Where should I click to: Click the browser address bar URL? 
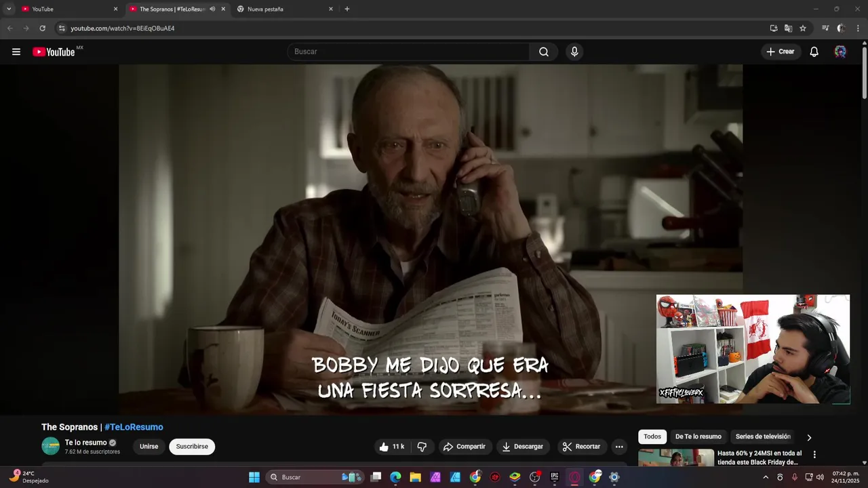(123, 28)
